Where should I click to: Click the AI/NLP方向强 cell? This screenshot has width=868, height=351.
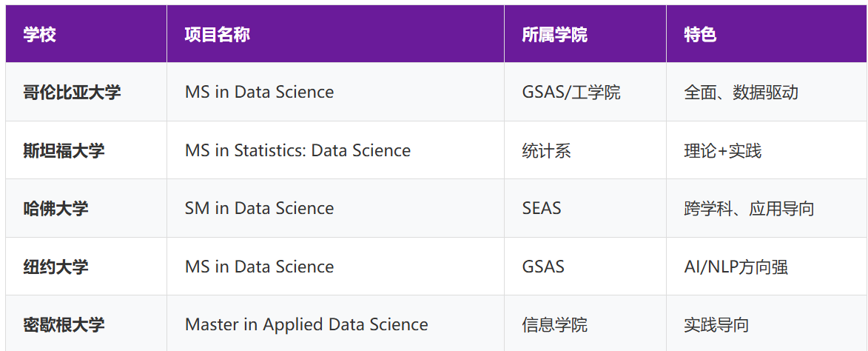point(736,267)
